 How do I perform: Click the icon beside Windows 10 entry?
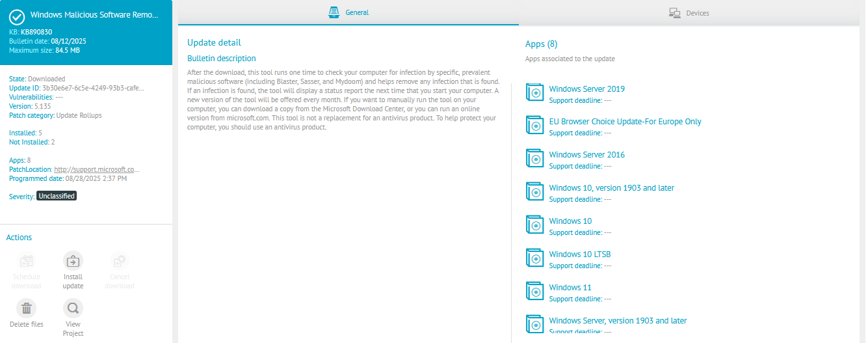coord(534,225)
